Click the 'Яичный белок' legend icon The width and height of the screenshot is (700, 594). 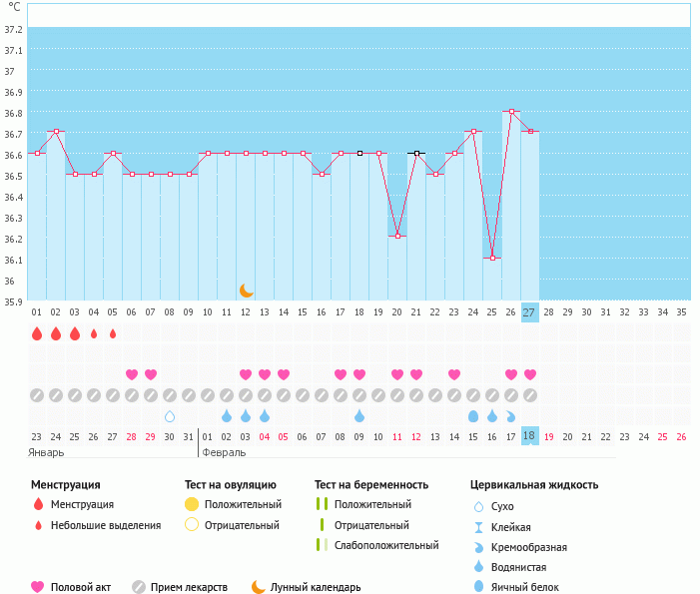click(x=479, y=587)
